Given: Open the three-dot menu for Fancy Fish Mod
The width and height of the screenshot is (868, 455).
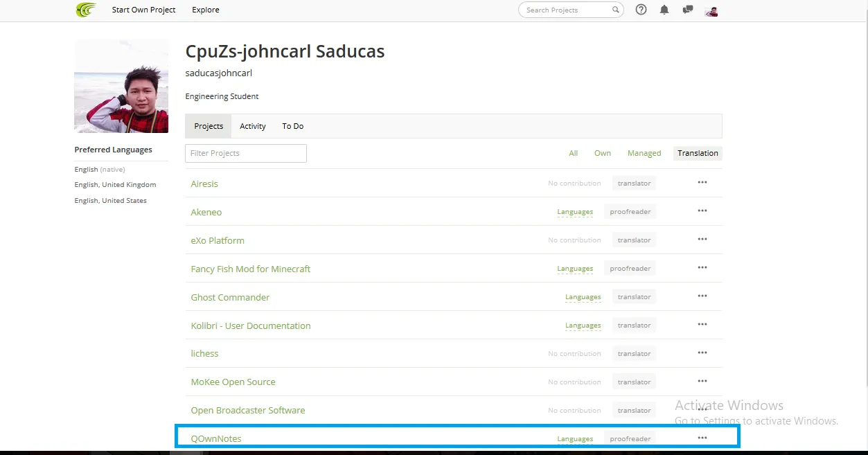Looking at the screenshot, I should click(702, 267).
